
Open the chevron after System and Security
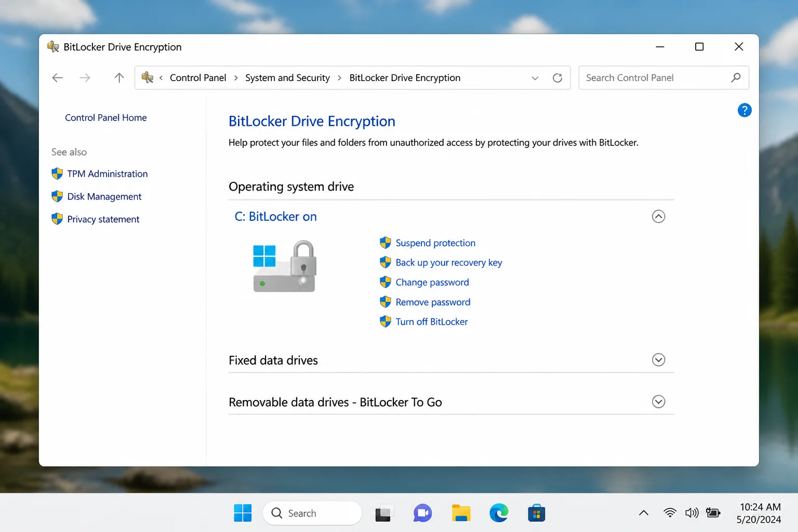[x=340, y=78]
